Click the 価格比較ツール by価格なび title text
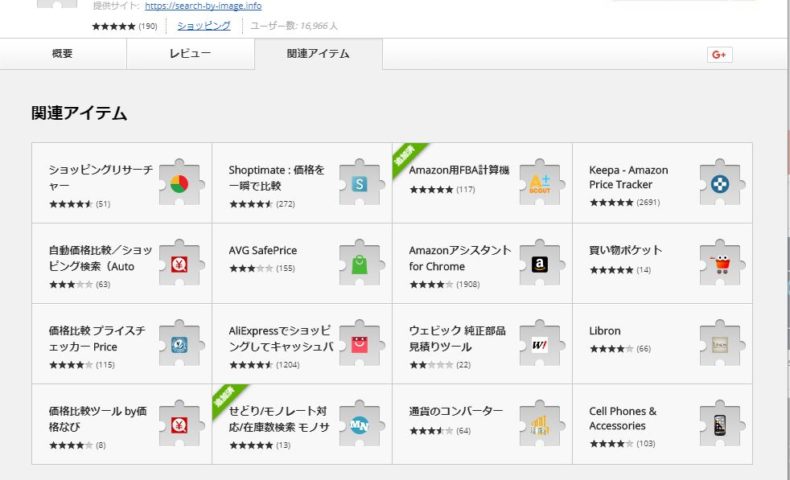 pyautogui.click(x=98, y=419)
